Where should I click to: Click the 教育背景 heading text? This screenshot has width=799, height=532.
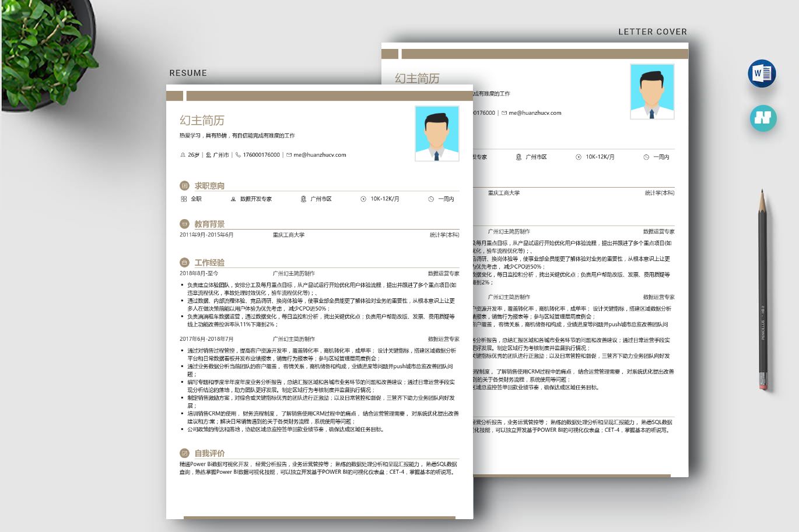209,224
